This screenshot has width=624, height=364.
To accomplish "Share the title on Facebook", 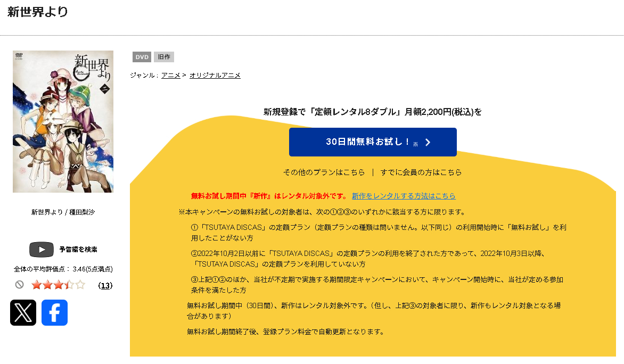I will [54, 313].
